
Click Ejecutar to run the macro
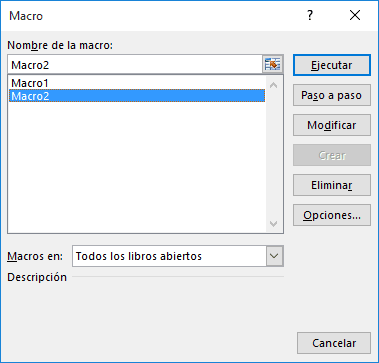pos(332,65)
